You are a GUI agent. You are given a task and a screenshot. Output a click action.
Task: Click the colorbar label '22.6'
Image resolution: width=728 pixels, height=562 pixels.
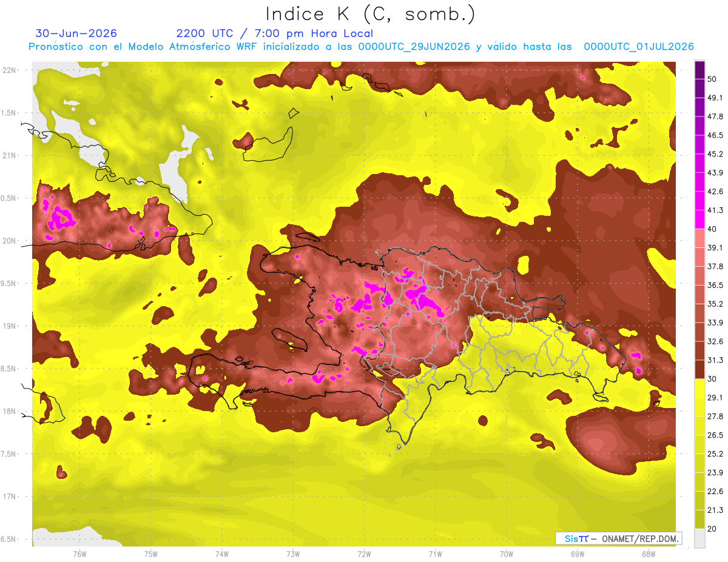[715, 492]
